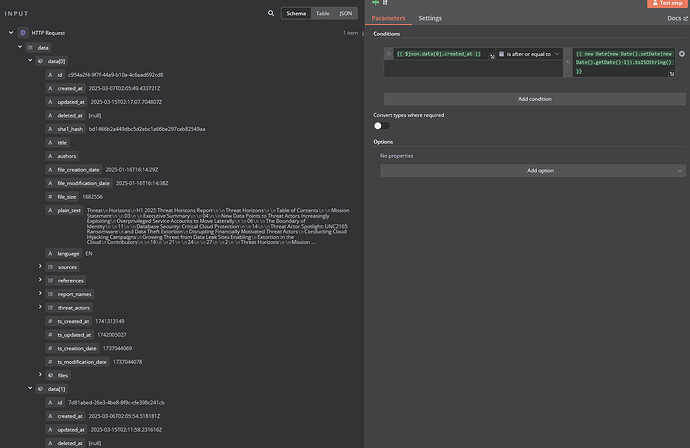Switch to Table view

click(323, 14)
